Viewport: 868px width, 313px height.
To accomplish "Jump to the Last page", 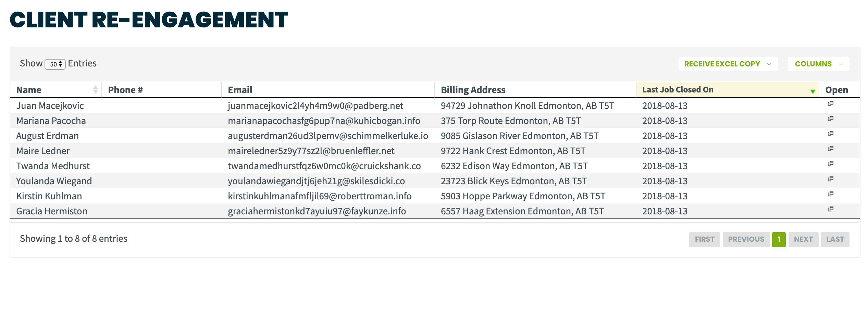I will pos(835,239).
